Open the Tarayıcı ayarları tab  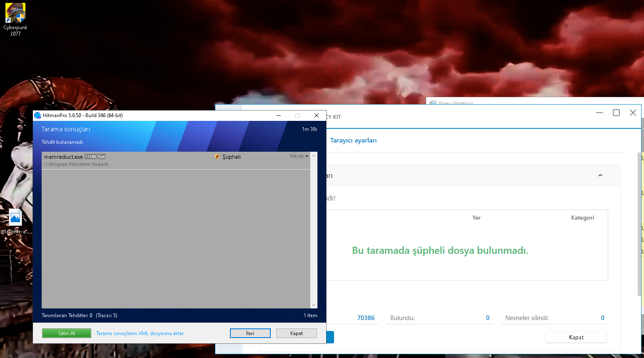(353, 140)
